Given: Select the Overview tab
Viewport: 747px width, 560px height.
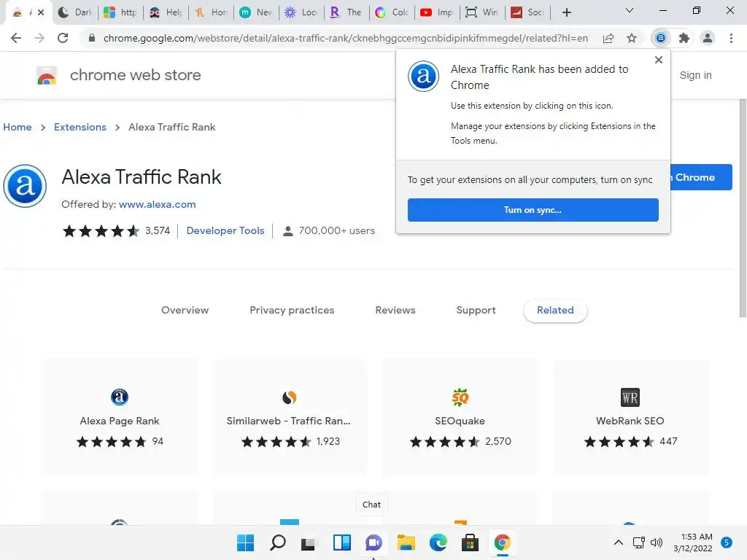Looking at the screenshot, I should [185, 310].
